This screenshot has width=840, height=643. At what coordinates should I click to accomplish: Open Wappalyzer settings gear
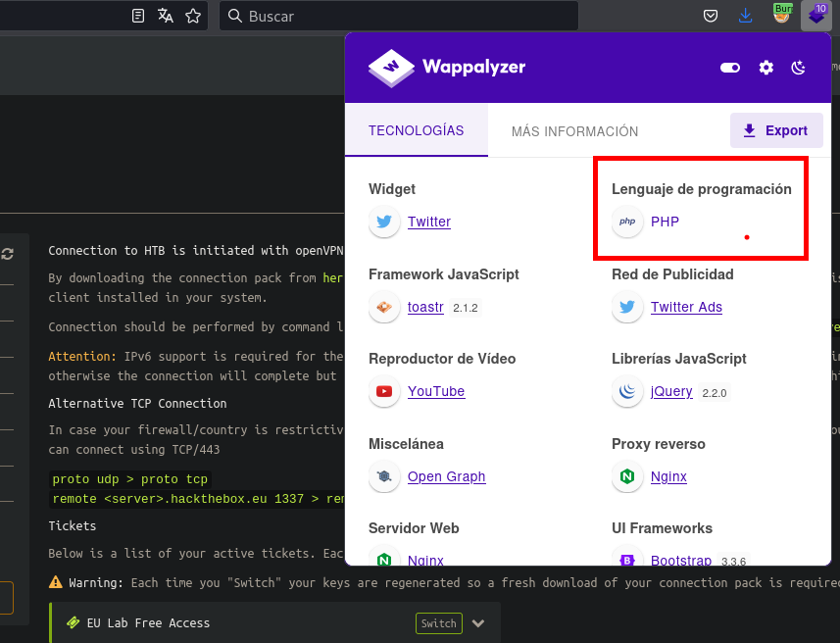coord(766,68)
